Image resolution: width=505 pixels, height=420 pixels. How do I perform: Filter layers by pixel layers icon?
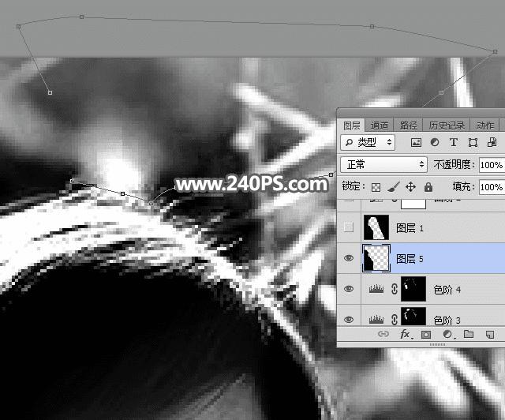click(x=416, y=142)
